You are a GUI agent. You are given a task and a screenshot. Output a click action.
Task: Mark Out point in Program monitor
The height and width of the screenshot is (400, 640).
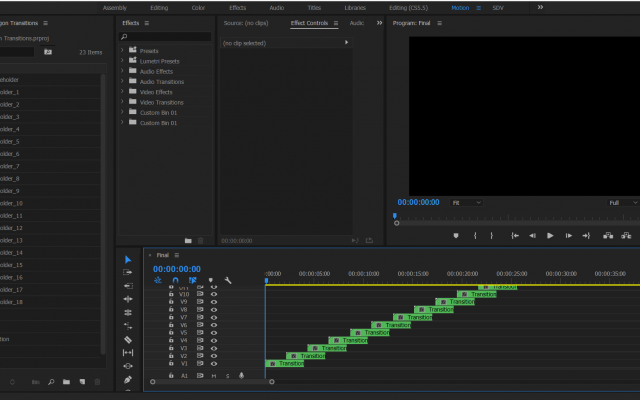pos(491,236)
